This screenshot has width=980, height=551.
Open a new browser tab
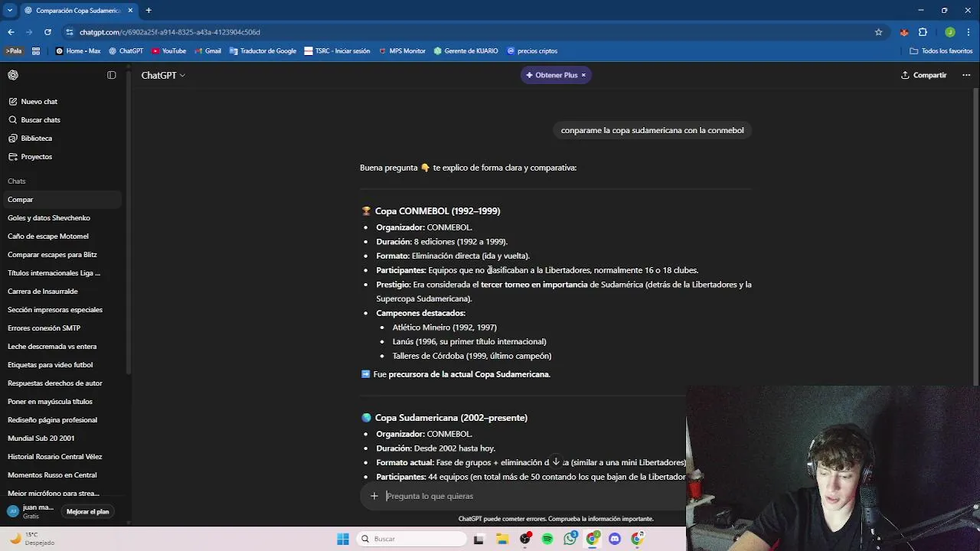tap(149, 11)
